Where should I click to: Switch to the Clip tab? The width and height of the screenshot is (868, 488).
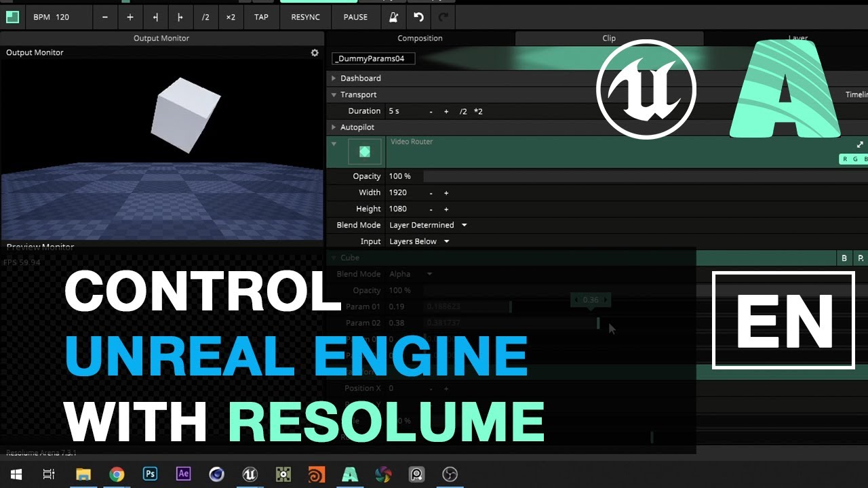click(609, 38)
